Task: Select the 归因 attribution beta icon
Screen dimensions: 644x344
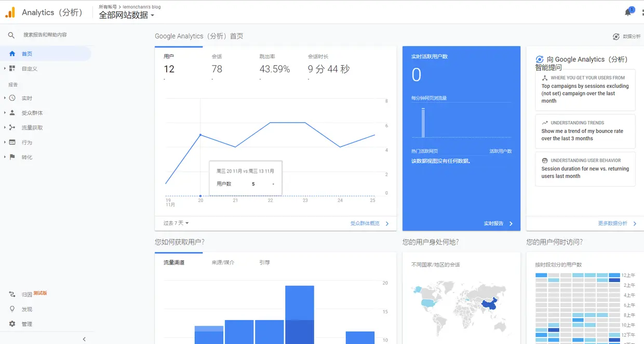Action: (x=11, y=294)
